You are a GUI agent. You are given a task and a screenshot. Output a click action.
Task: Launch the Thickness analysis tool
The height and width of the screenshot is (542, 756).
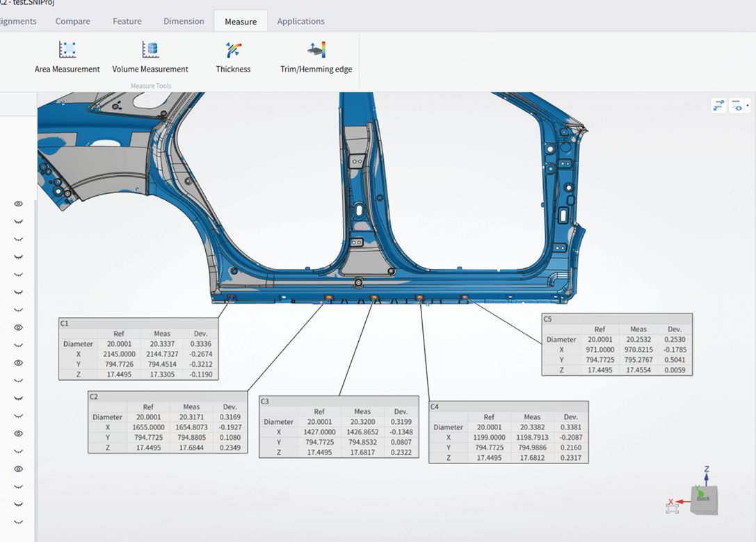(x=234, y=58)
